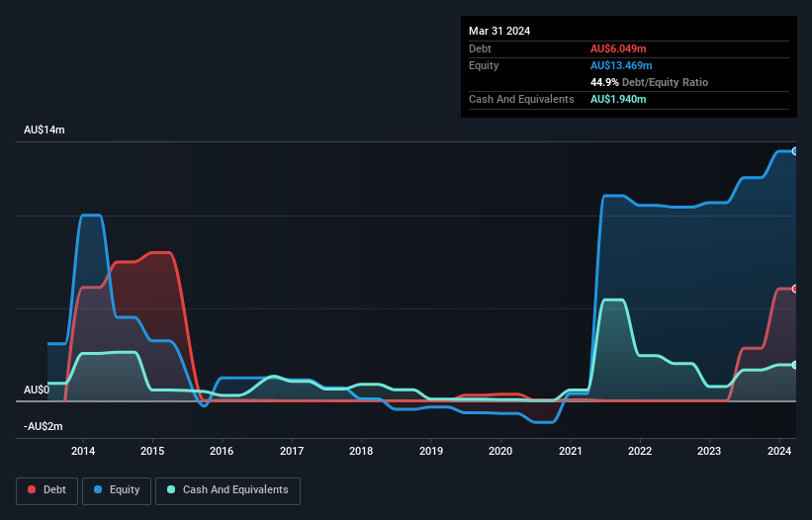This screenshot has width=812, height=520.
Task: Click the -AU$2m y-axis label
Action: click(x=43, y=426)
